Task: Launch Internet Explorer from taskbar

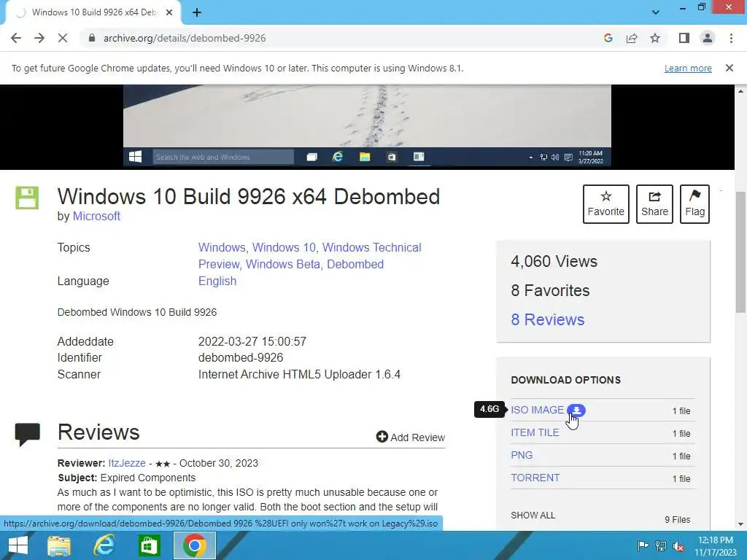Action: coord(104,545)
